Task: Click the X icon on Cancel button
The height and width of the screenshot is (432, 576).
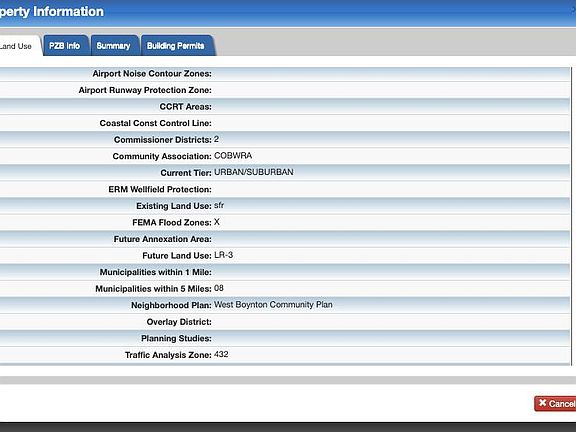Action: pos(543,403)
